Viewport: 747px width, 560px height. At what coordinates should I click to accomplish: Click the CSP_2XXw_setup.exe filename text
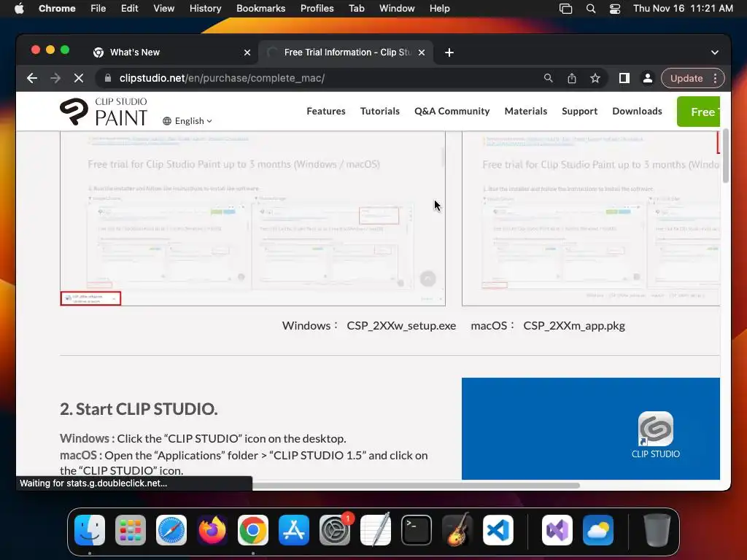(401, 326)
